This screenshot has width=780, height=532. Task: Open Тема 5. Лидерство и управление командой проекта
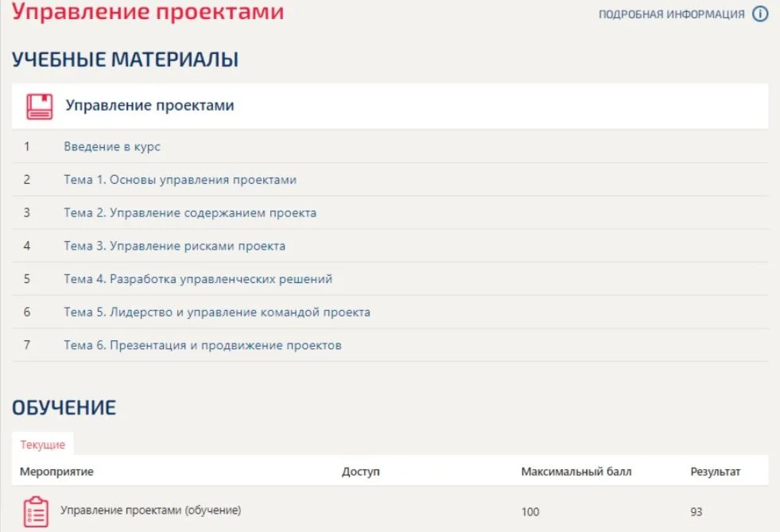[217, 312]
